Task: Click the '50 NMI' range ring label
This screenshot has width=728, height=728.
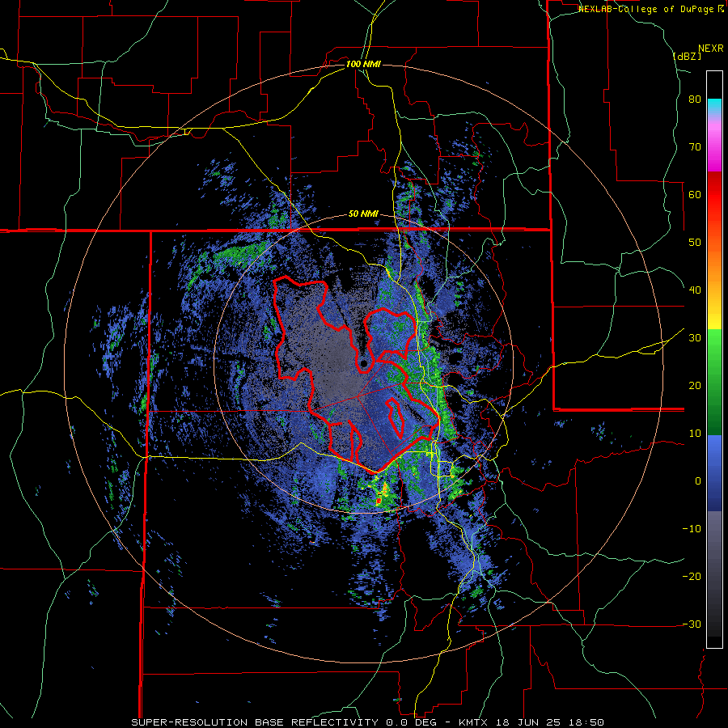Action: tap(363, 214)
